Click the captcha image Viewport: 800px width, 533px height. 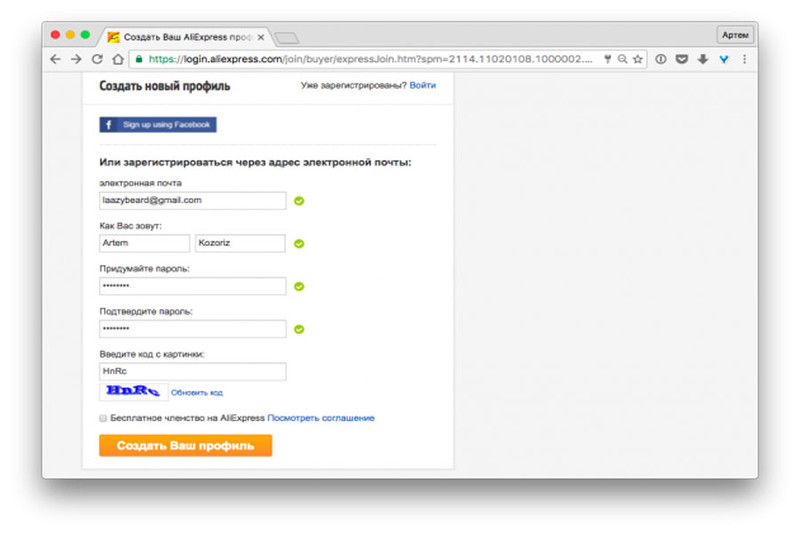point(134,392)
